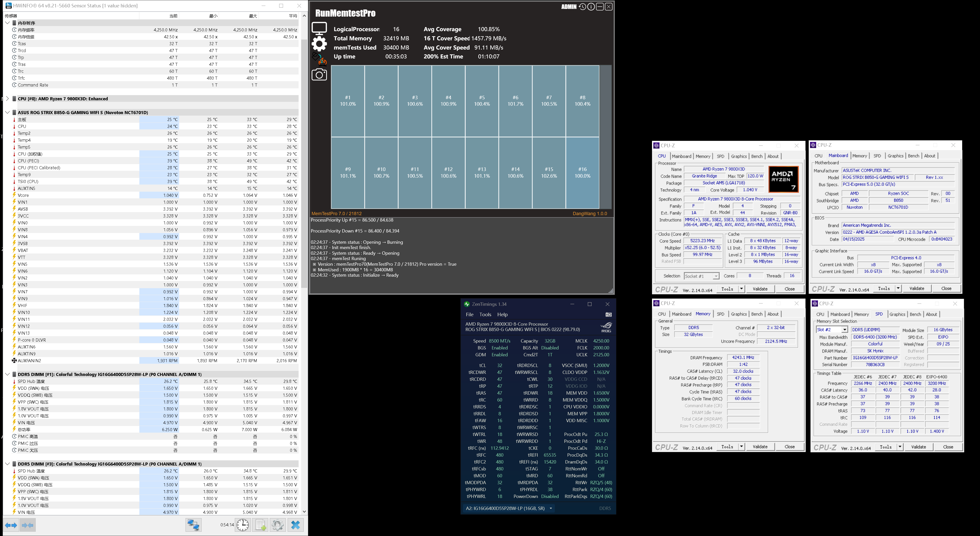This screenshot has width=980, height=536.
Task: Click the fire extinguish stop-test icon
Action: pyautogui.click(x=319, y=59)
